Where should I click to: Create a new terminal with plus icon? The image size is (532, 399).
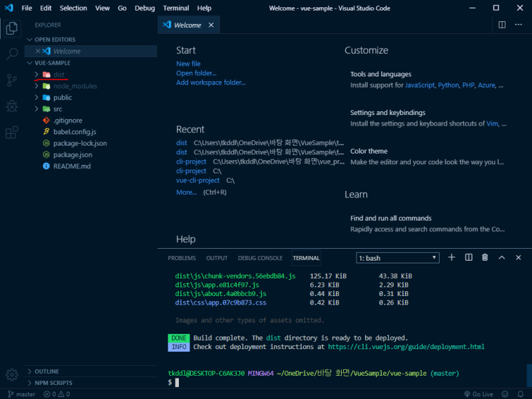[x=452, y=257]
